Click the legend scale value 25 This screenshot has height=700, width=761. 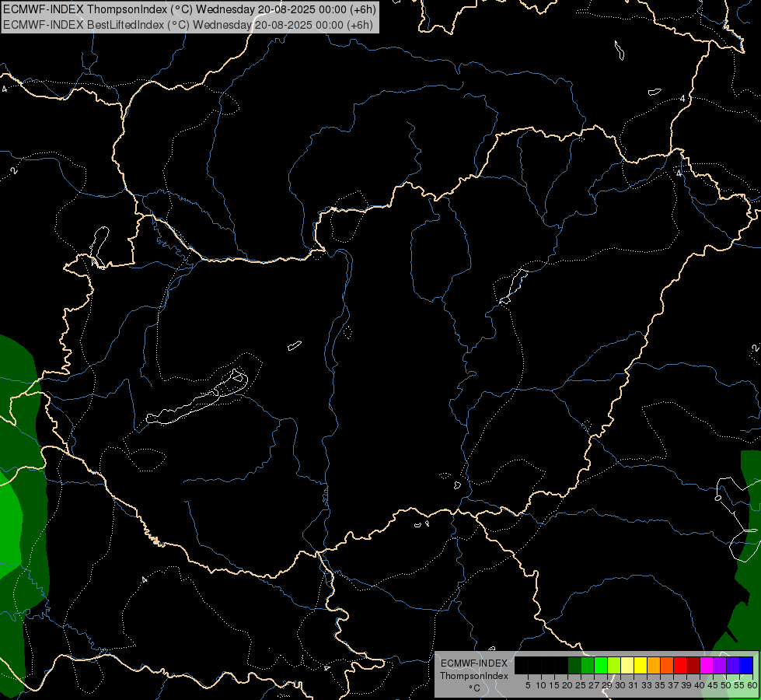pos(581,685)
